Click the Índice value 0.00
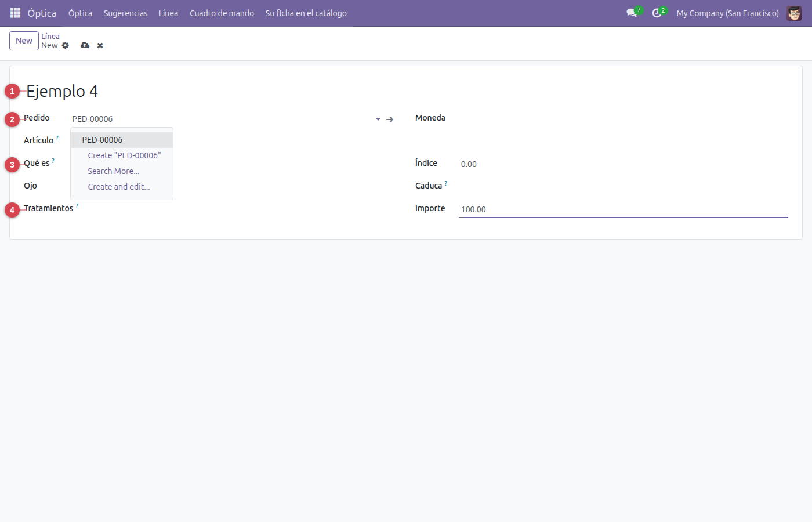 (x=469, y=164)
